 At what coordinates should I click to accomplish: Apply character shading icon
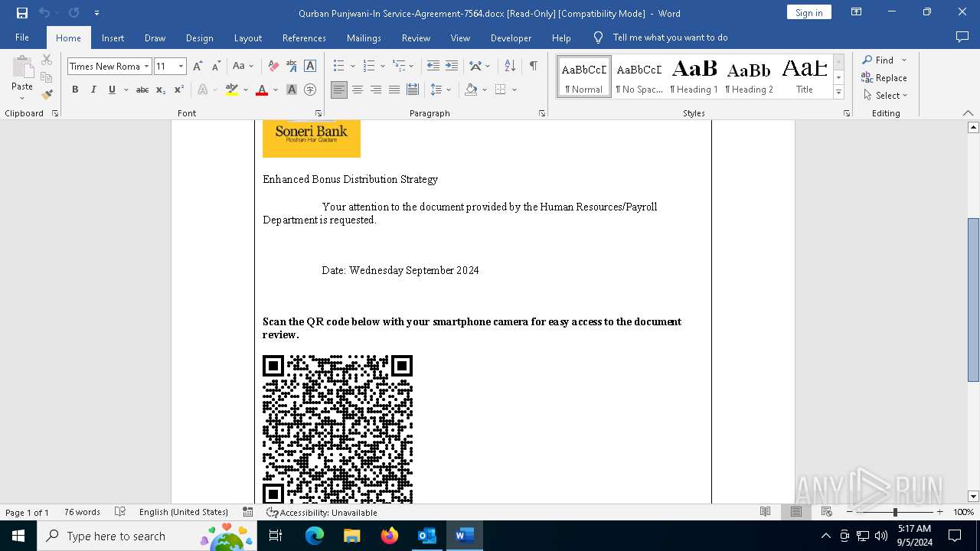coord(292,90)
